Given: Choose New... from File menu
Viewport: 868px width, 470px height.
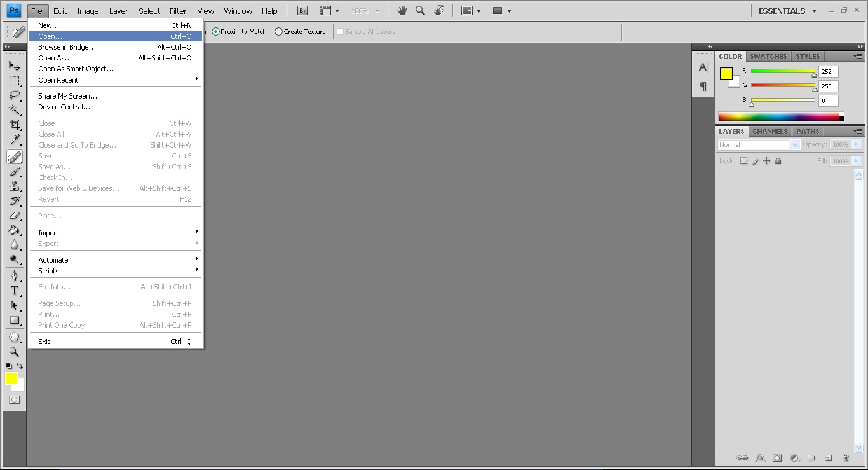Looking at the screenshot, I should click(116, 25).
